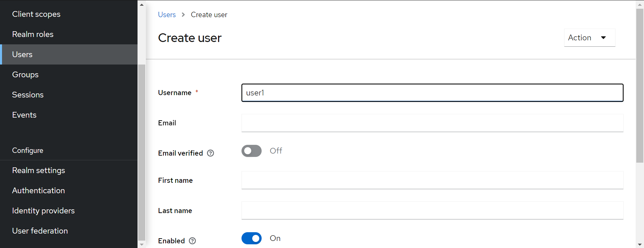Focus the Email input field

(432, 123)
